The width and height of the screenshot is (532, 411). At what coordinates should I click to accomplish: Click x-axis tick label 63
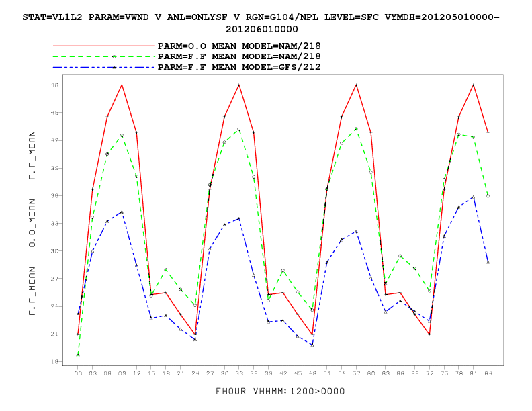[386, 373]
